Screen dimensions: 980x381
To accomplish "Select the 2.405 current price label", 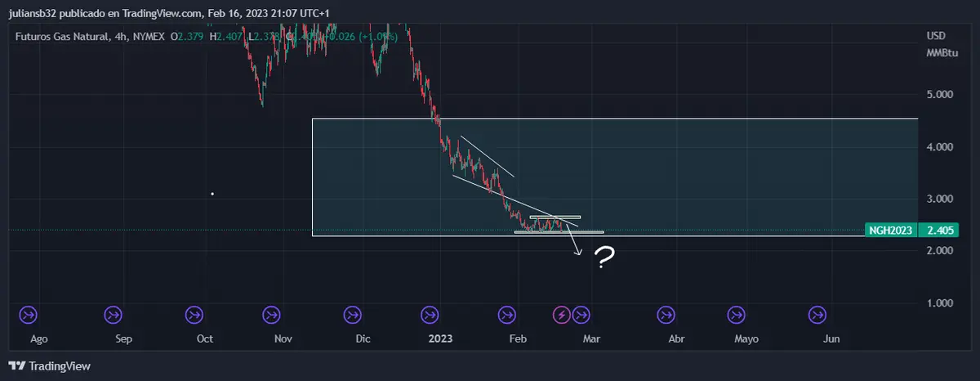I will [942, 231].
